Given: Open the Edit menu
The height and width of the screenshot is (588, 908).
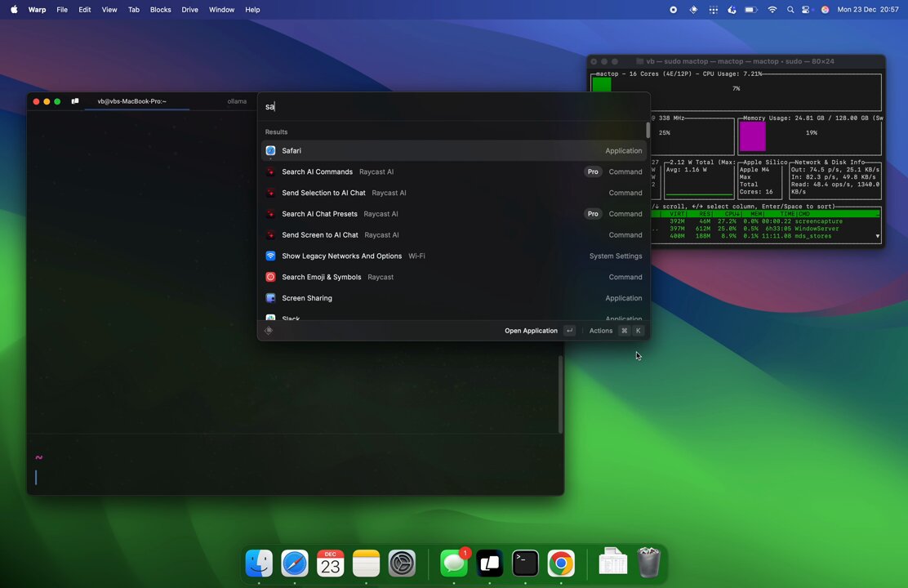Looking at the screenshot, I should coord(85,10).
